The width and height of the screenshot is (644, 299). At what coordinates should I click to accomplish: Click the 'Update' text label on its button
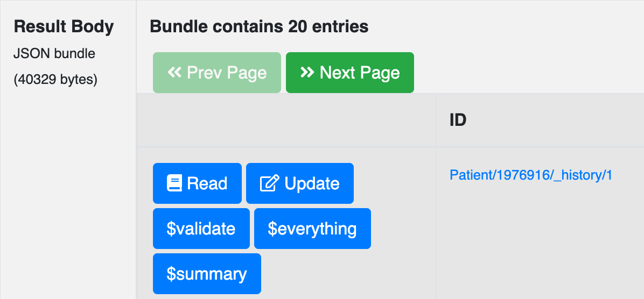312,183
